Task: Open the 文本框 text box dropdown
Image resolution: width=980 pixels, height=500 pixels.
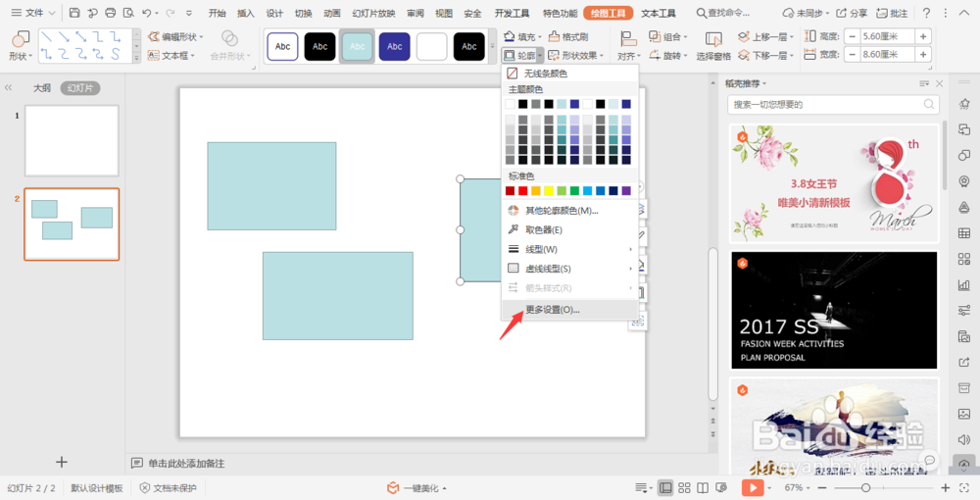Action: tap(171, 56)
